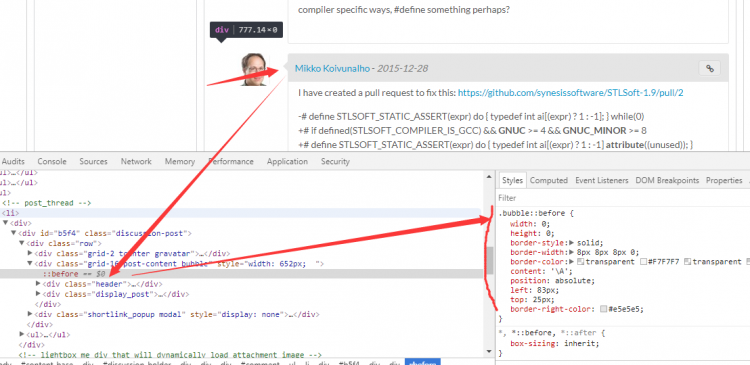Click the 'inherit' box-sizing value
Image resolution: width=750 pixels, height=365 pixels.
(579, 343)
